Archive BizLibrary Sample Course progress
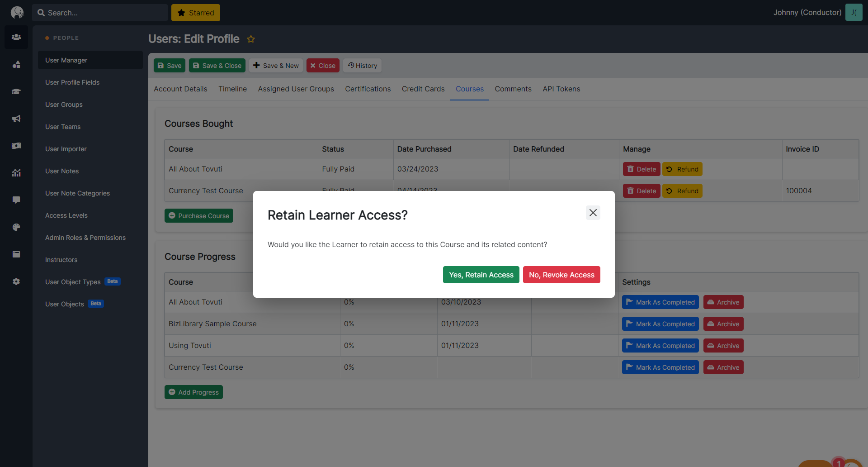Image resolution: width=868 pixels, height=467 pixels. tap(723, 324)
